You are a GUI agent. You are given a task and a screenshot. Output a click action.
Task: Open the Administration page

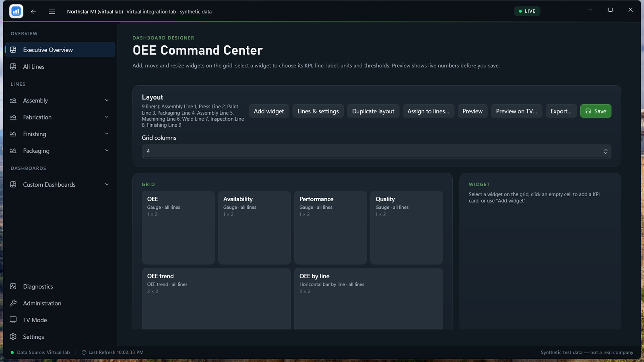tap(60, 303)
